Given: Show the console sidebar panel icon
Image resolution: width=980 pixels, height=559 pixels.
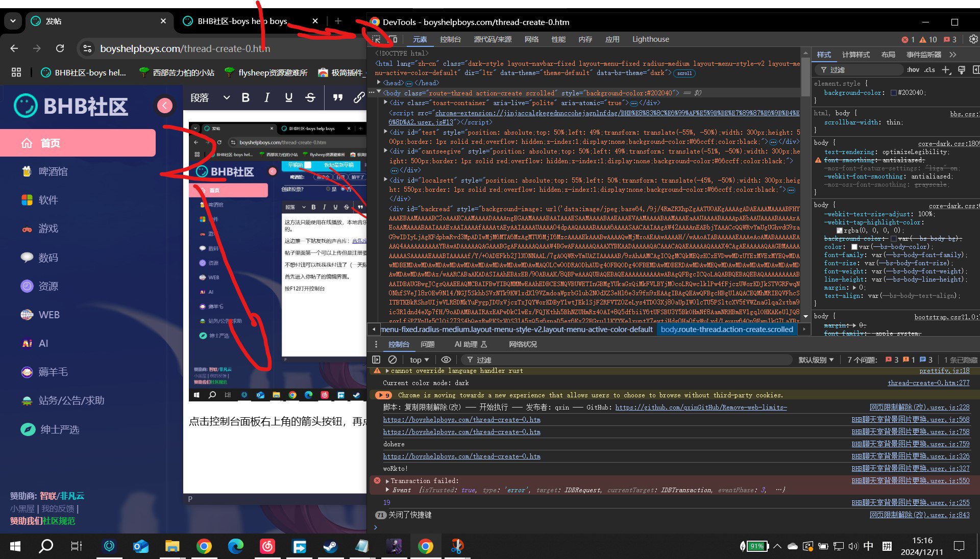Looking at the screenshot, I should [376, 360].
